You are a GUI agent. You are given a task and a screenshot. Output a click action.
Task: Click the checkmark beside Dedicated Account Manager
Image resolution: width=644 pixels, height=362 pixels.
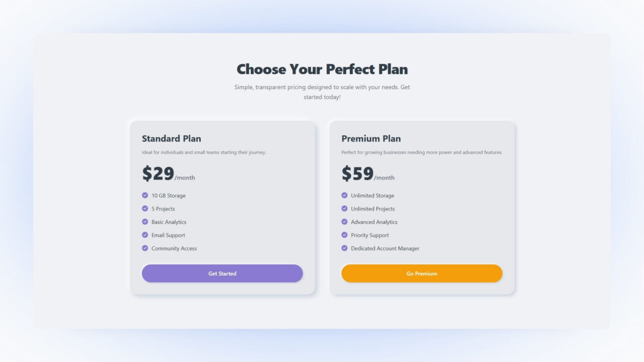point(344,248)
